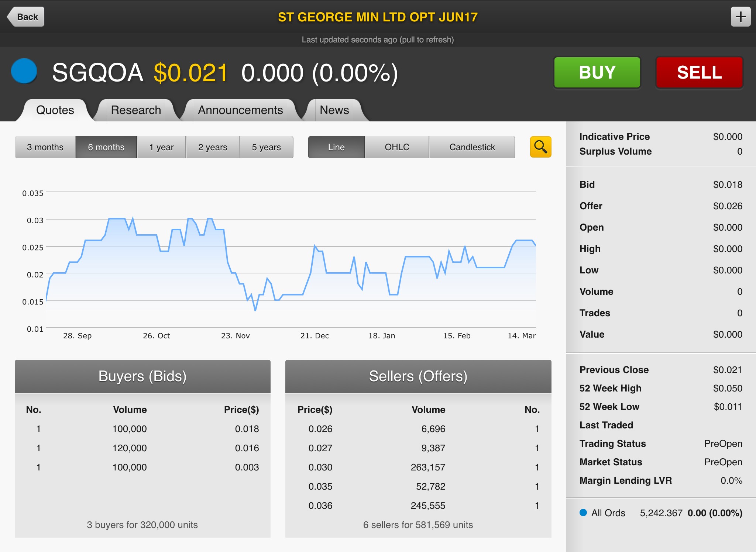The image size is (756, 552).
Task: Tap the Buyers (Bids) header
Action: (142, 376)
